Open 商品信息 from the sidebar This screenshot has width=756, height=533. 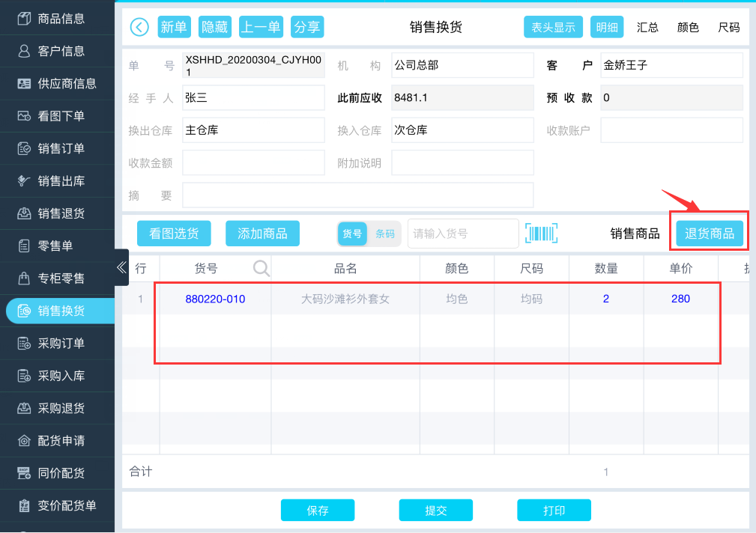(x=60, y=19)
